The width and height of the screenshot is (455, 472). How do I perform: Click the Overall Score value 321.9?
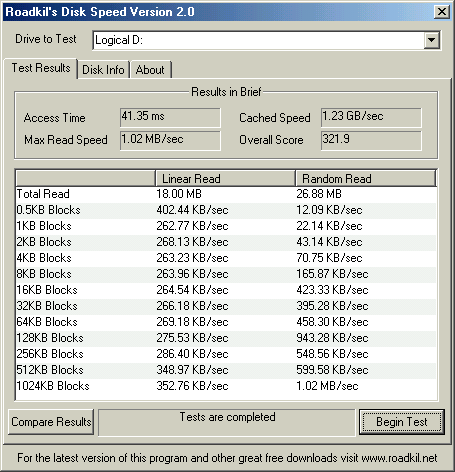(x=371, y=140)
